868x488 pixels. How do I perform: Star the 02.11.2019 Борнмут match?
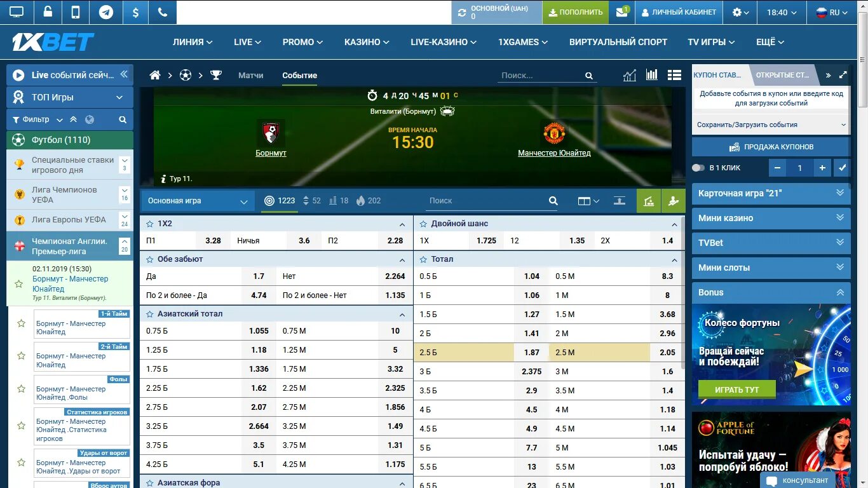point(18,283)
